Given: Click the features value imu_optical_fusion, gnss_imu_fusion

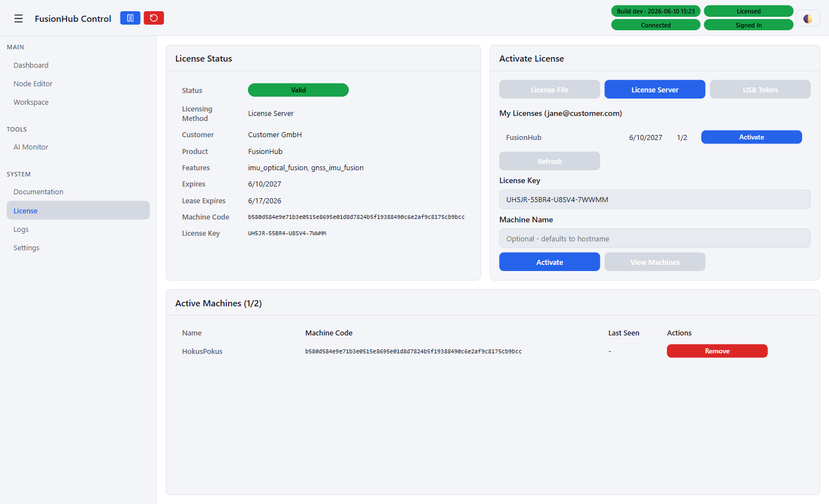Looking at the screenshot, I should (x=306, y=168).
